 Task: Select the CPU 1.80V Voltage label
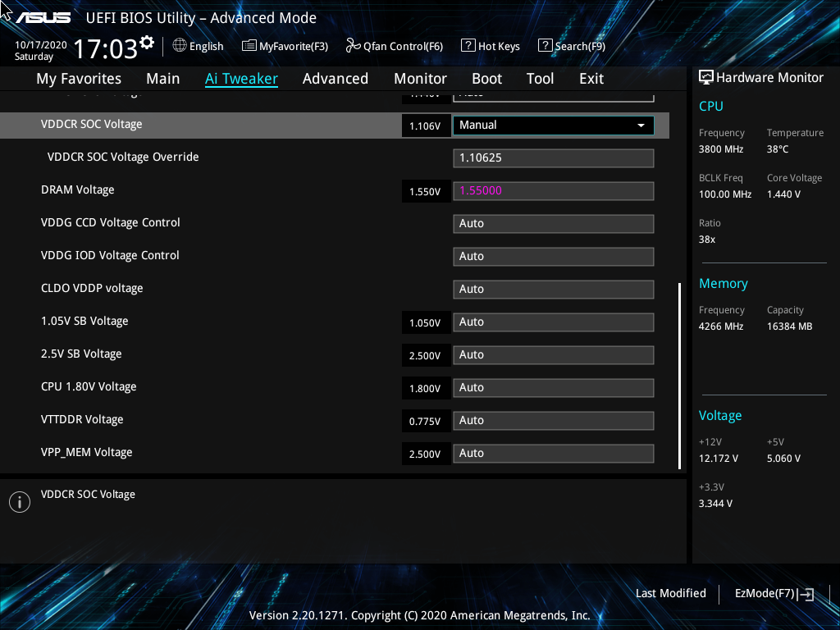[89, 387]
